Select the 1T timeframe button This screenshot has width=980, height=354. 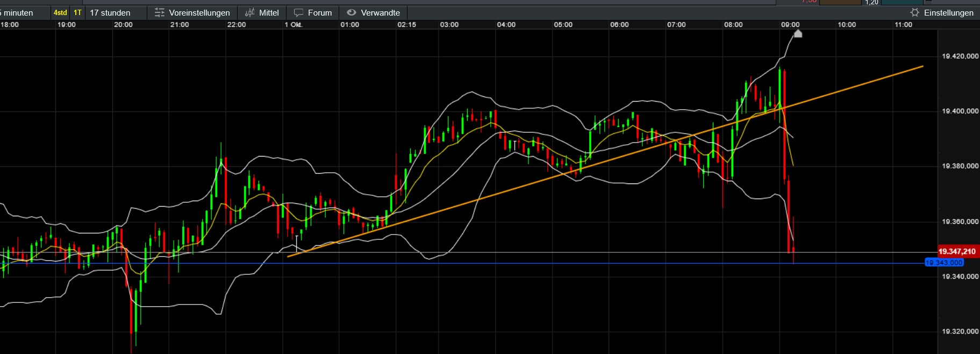click(77, 12)
